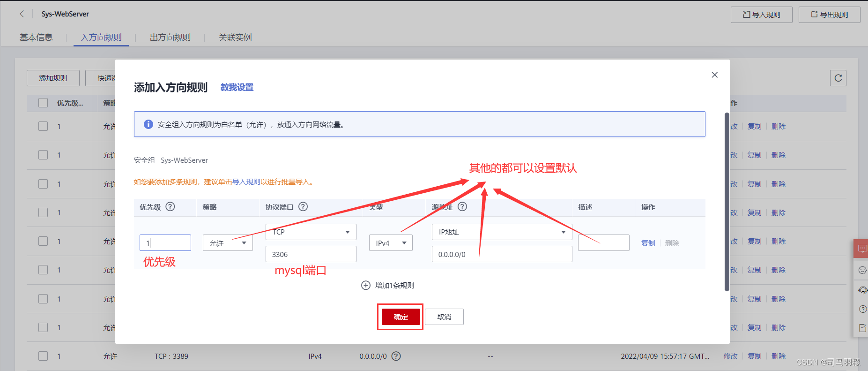Click 增加1条规则 to add a rule
This screenshot has width=868, height=371.
394,285
